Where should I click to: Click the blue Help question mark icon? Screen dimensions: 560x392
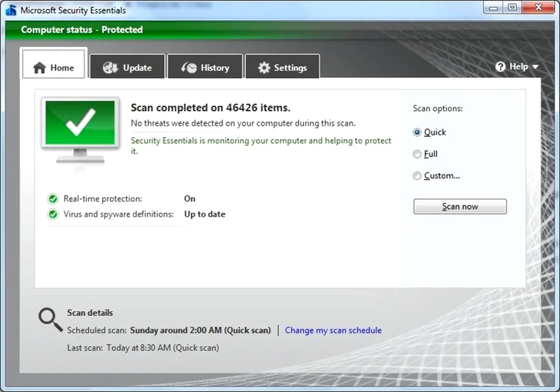(x=501, y=67)
